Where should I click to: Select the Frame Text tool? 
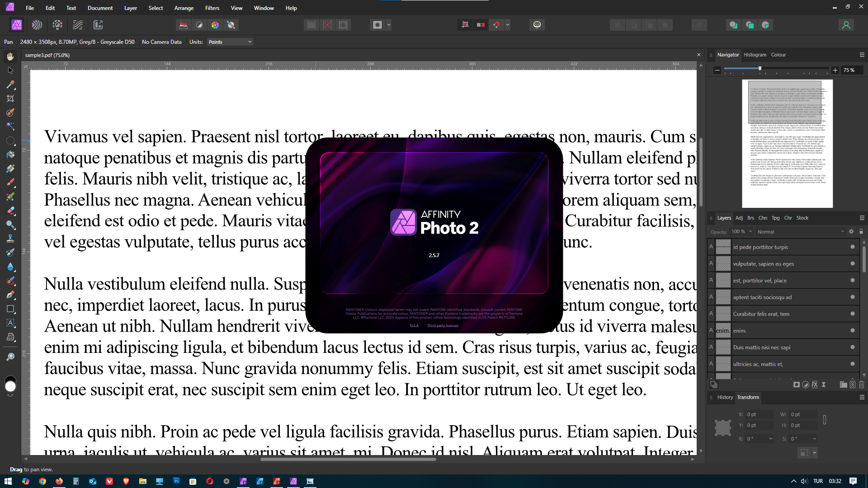10,323
